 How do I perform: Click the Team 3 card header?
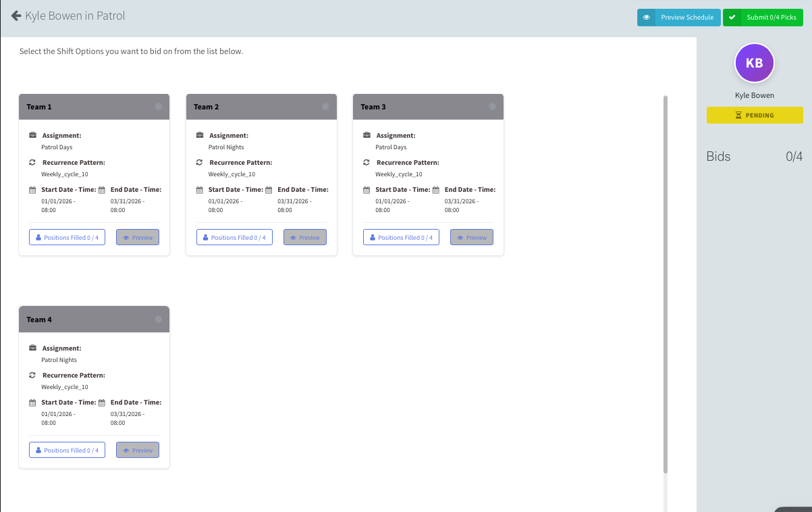[x=428, y=107]
